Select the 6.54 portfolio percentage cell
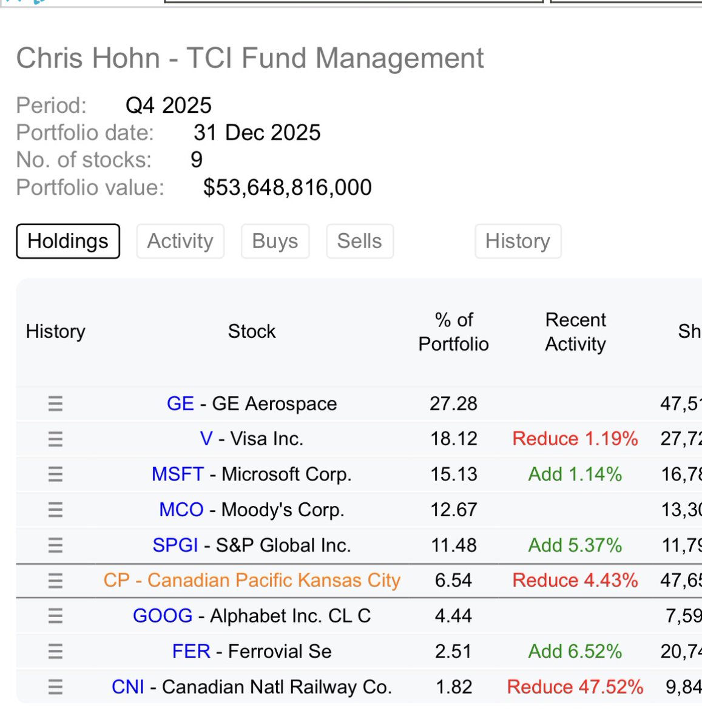Screen dimensions: 702x728 pos(454,581)
